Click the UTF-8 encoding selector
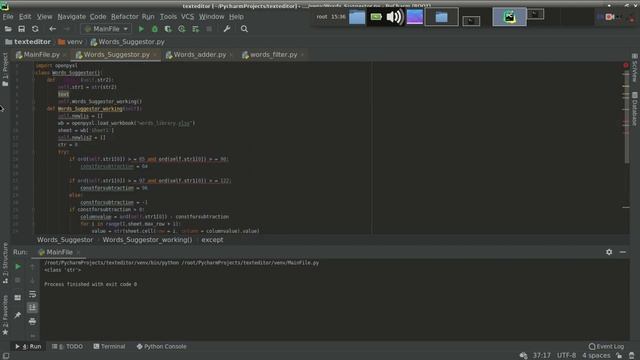The height and width of the screenshot is (360, 640). 567,356
